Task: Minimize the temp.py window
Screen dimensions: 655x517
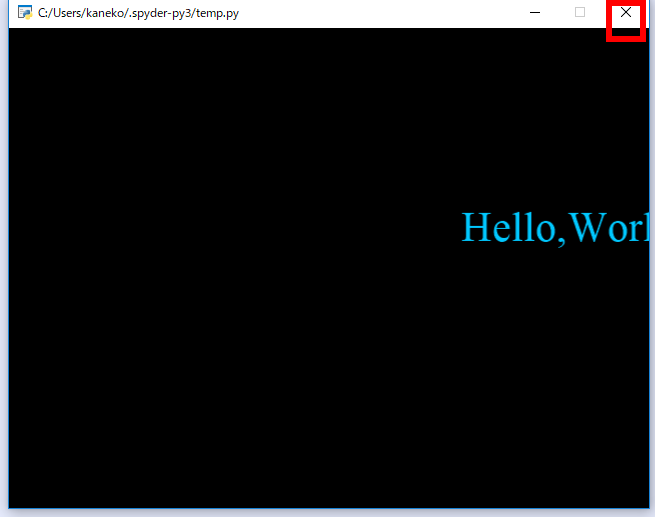Action: (535, 13)
